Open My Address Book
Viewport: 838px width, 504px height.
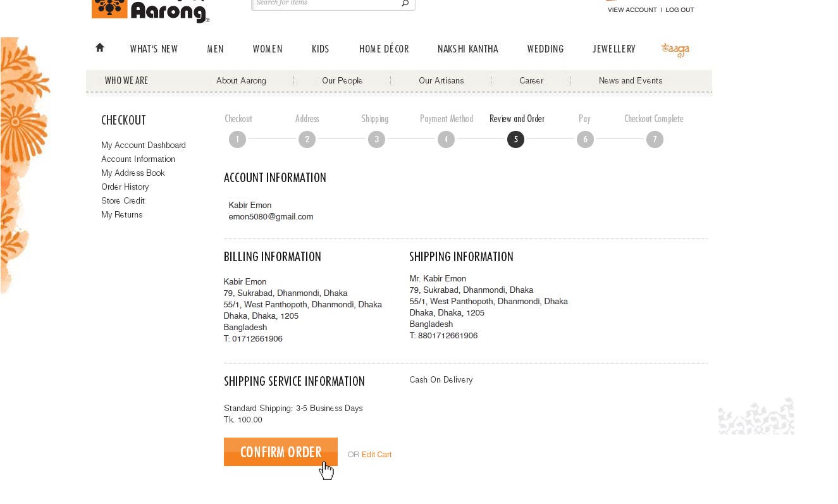coord(133,173)
